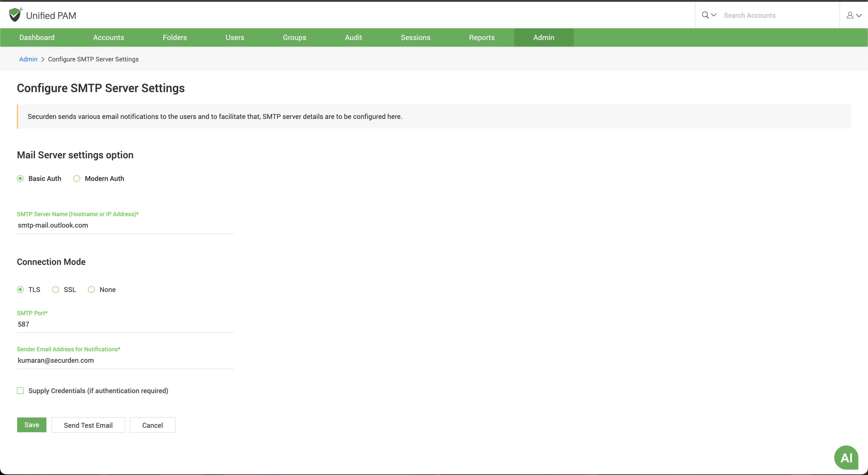The width and height of the screenshot is (868, 475).
Task: Navigate to Dashboard tab
Action: coord(37,37)
